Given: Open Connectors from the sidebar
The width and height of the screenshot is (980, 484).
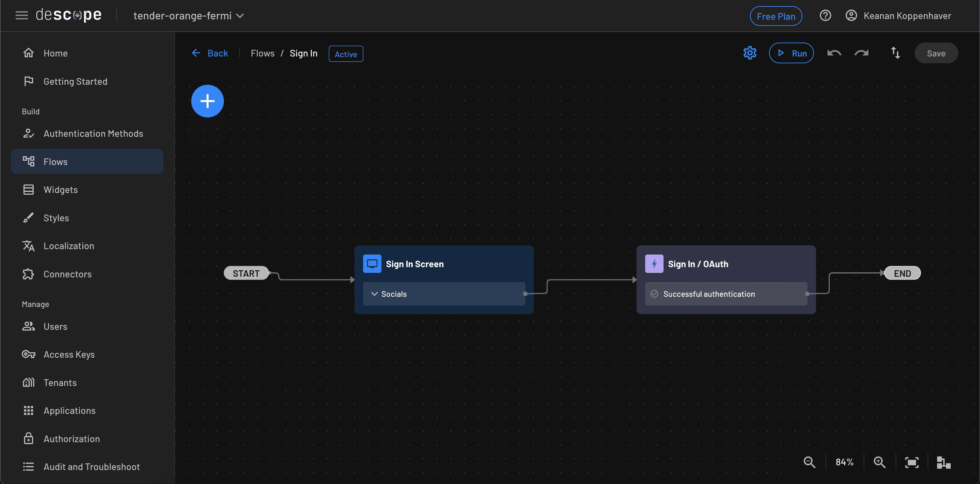Looking at the screenshot, I should click(x=67, y=274).
